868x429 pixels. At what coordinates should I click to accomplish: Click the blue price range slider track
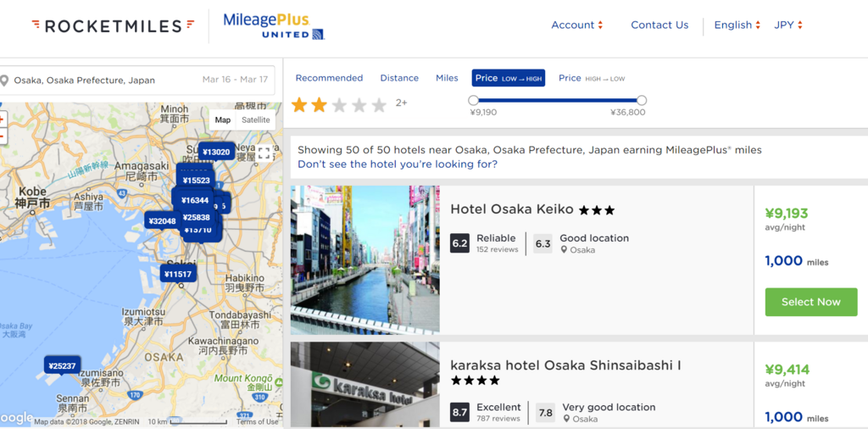click(x=558, y=100)
